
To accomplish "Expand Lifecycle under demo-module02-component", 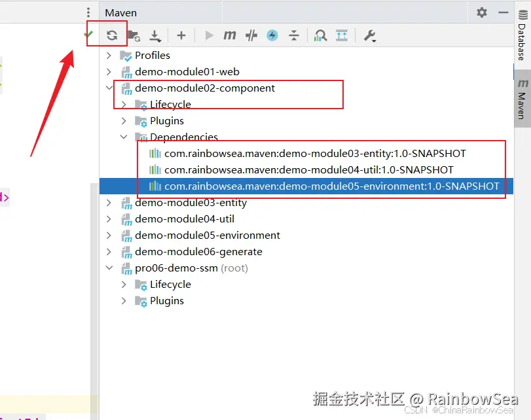I will pyautogui.click(x=124, y=104).
